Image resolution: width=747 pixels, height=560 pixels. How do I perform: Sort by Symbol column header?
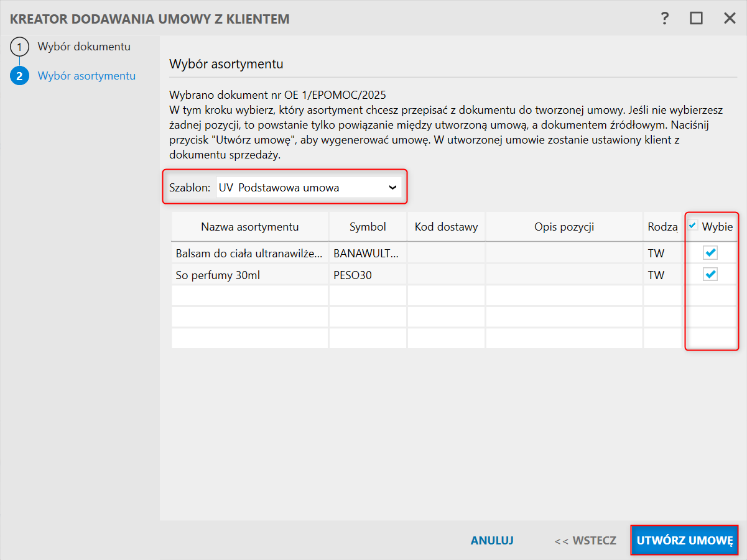tap(368, 227)
